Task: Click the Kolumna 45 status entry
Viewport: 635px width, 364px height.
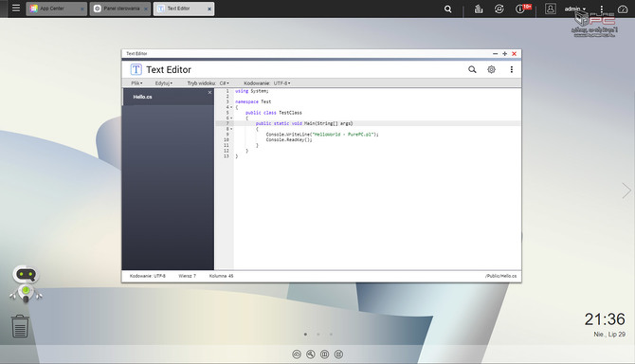Action: coord(221,276)
